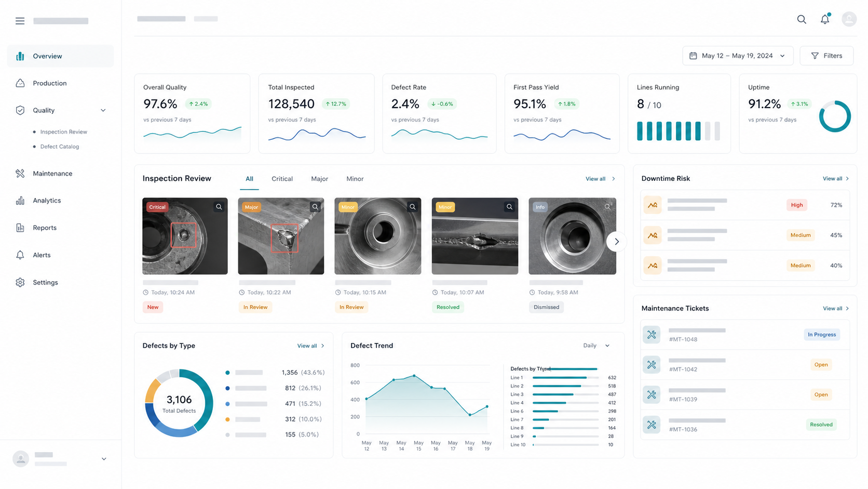Open user avatar in top bar
This screenshot has height=489, width=868.
(849, 19)
